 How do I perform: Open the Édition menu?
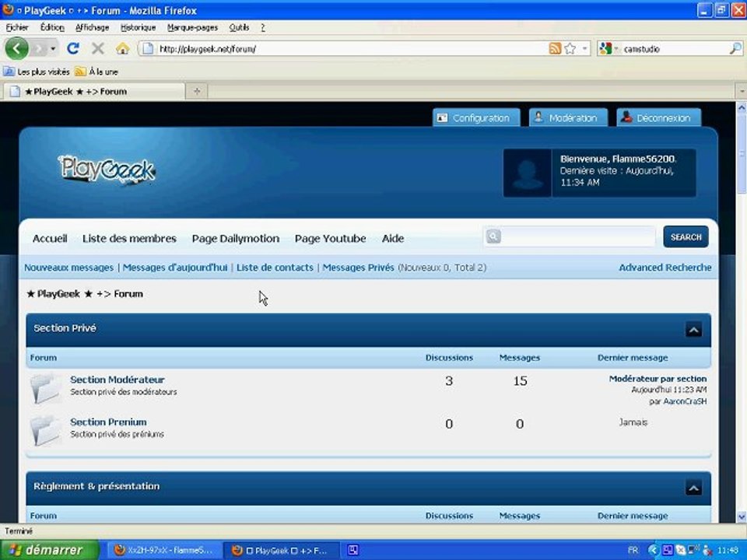point(52,28)
